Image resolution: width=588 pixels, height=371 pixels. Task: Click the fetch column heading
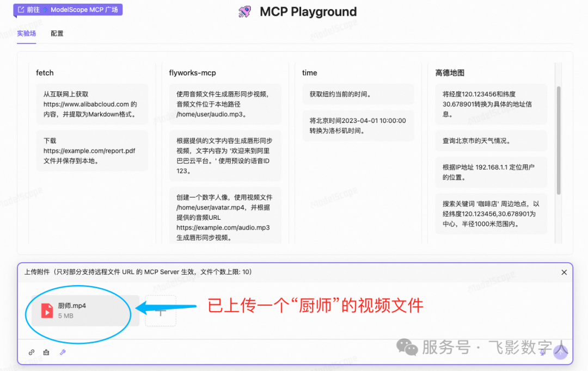(45, 73)
